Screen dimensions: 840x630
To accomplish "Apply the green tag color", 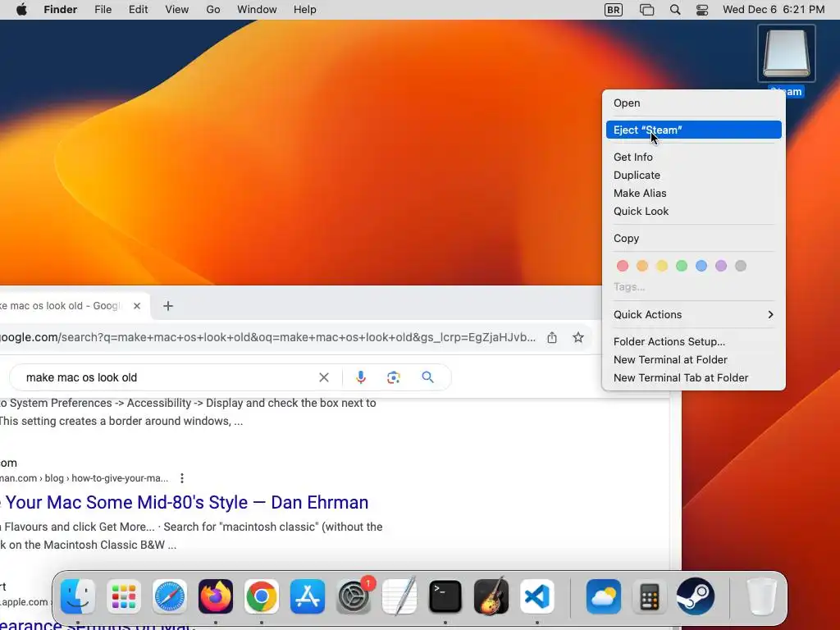I will click(x=682, y=266).
